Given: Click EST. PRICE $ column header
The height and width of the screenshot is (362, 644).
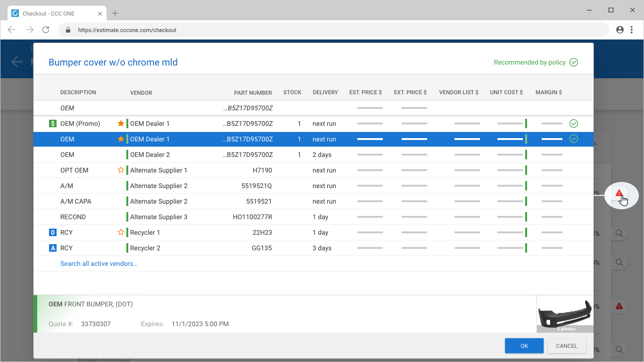Looking at the screenshot, I should [x=365, y=92].
